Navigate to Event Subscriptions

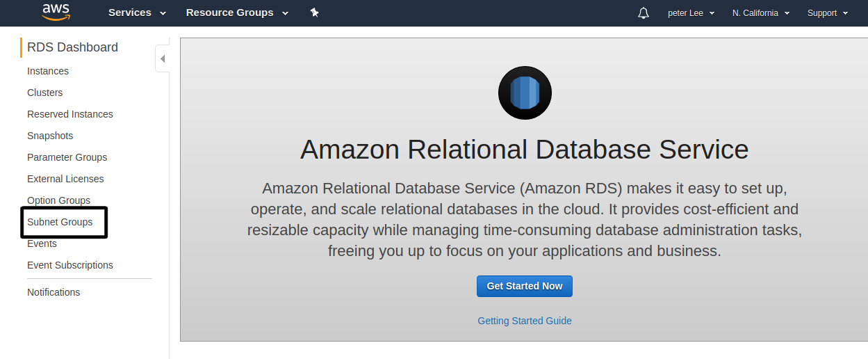(x=69, y=265)
